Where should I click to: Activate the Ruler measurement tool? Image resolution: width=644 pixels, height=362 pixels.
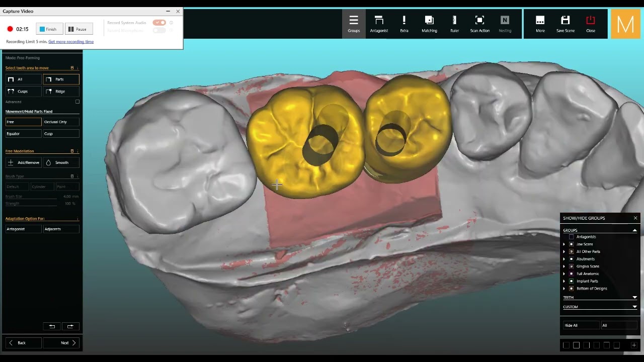454,24
